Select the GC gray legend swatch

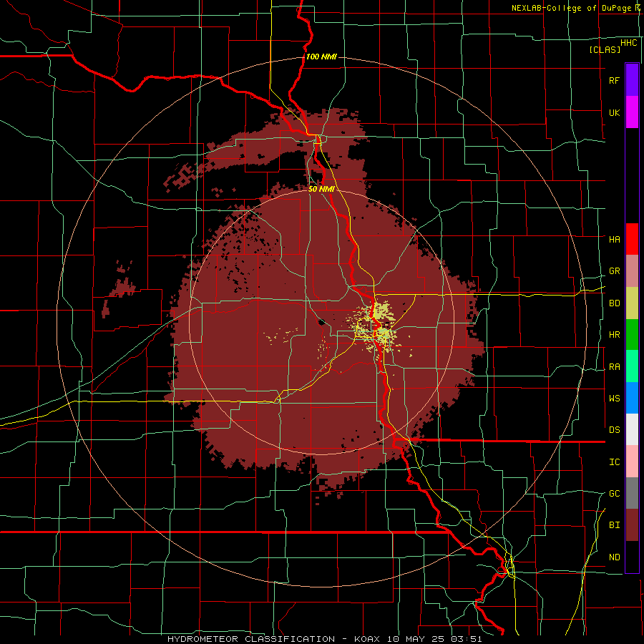pos(632,493)
